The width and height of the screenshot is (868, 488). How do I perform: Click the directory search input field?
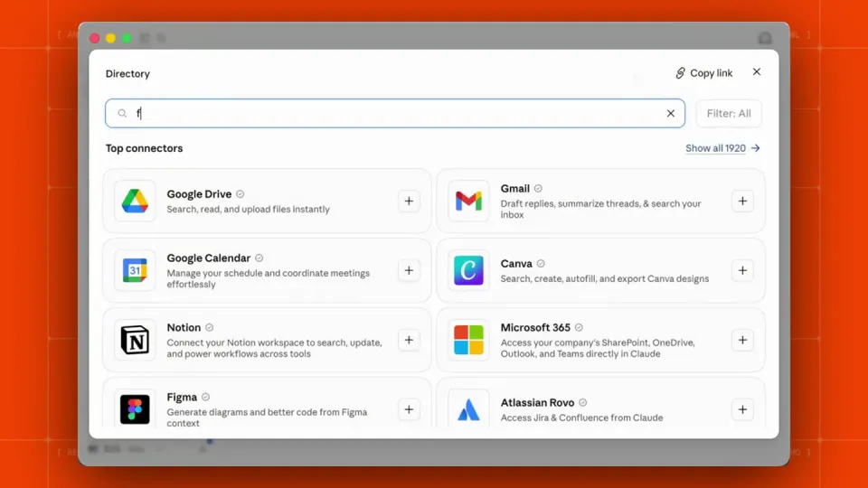coord(395,114)
